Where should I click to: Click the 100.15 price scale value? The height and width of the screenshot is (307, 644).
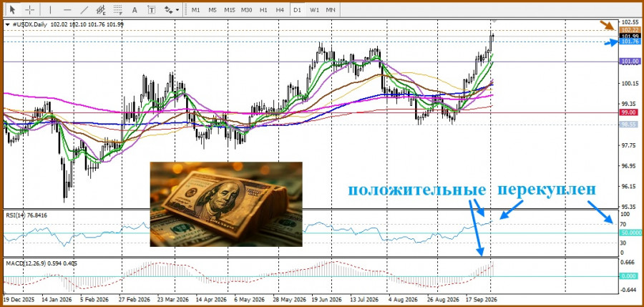click(x=630, y=84)
